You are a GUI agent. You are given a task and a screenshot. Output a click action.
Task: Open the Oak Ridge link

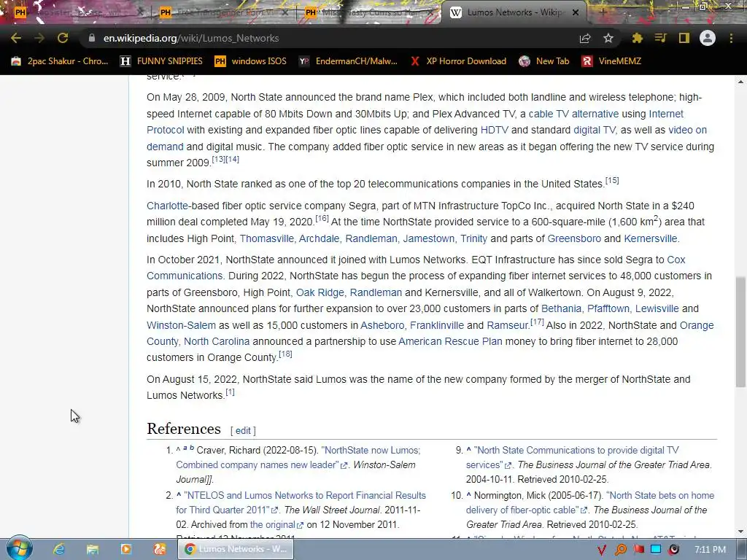(320, 292)
